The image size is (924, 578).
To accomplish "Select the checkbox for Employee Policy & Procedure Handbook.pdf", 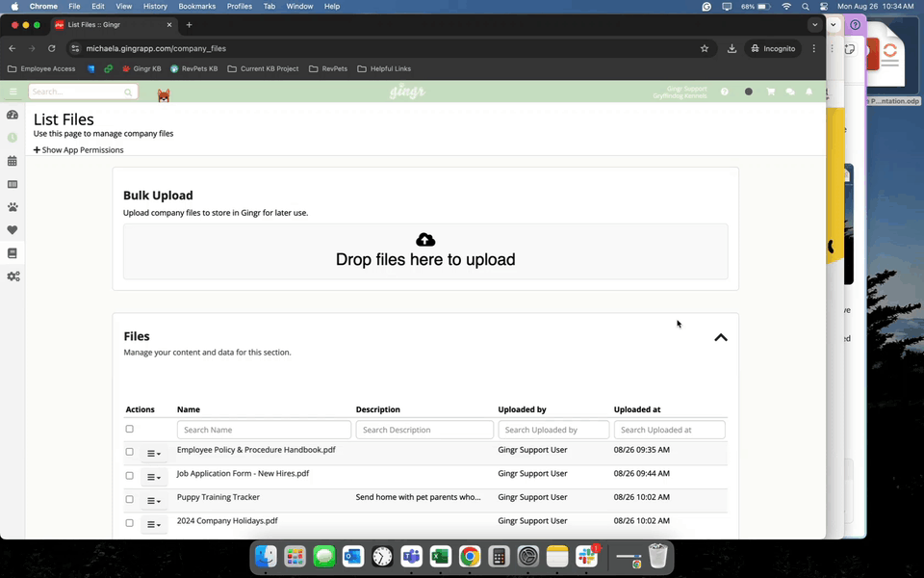I will pos(130,452).
